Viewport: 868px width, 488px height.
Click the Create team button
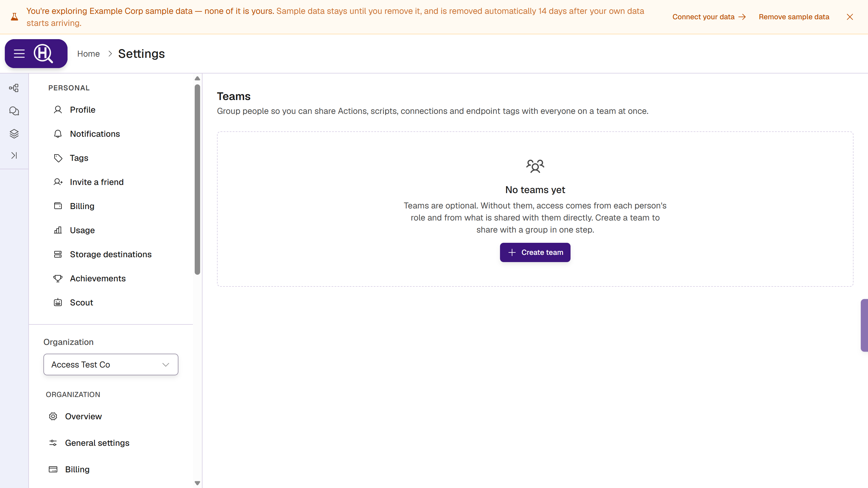(535, 252)
